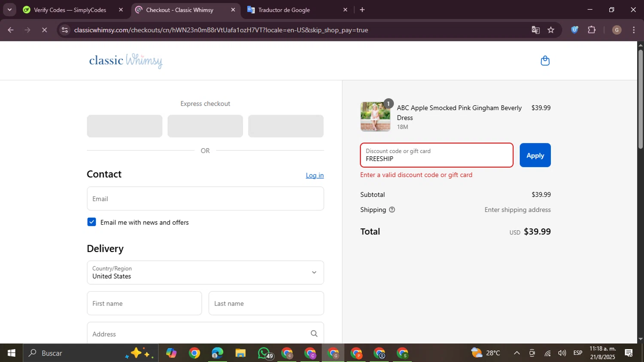Screen dimensions: 644x362
Task: Click the Last name field
Action: pyautogui.click(x=266, y=303)
